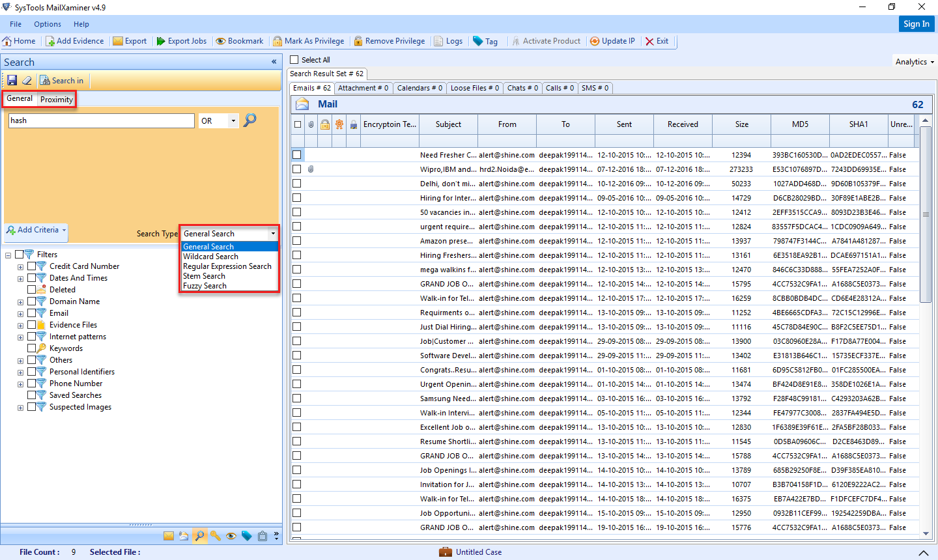The width and height of the screenshot is (938, 560).
Task: Open the Add Evidence tool
Action: click(x=75, y=40)
